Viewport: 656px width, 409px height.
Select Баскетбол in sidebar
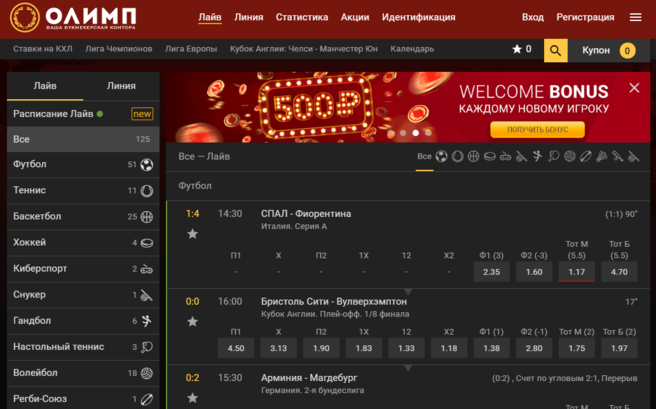tap(83, 216)
